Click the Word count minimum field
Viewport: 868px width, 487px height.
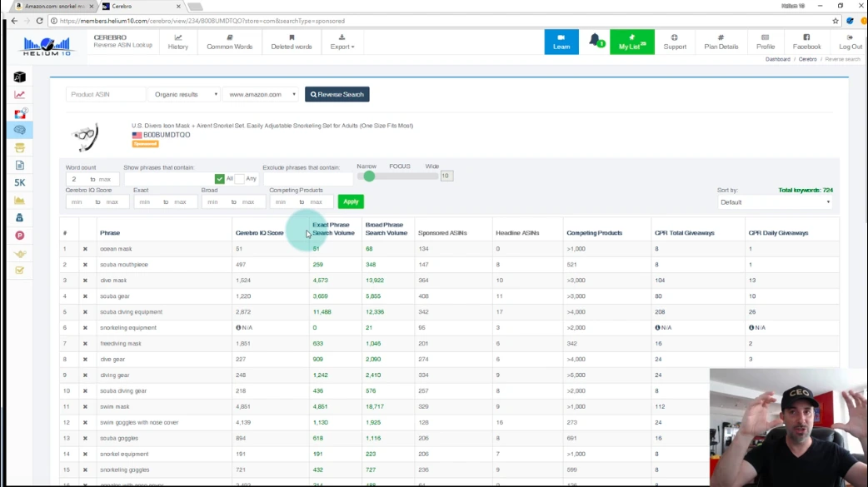(77, 179)
